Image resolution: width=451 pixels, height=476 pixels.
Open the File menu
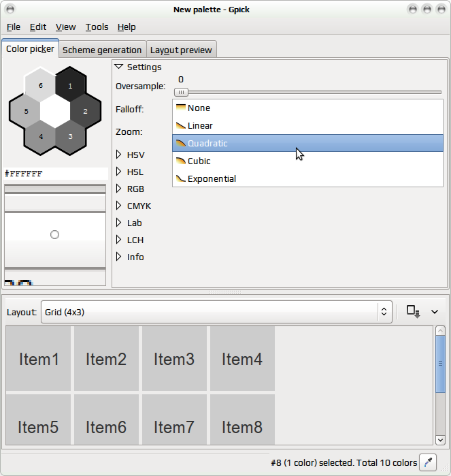(x=14, y=27)
